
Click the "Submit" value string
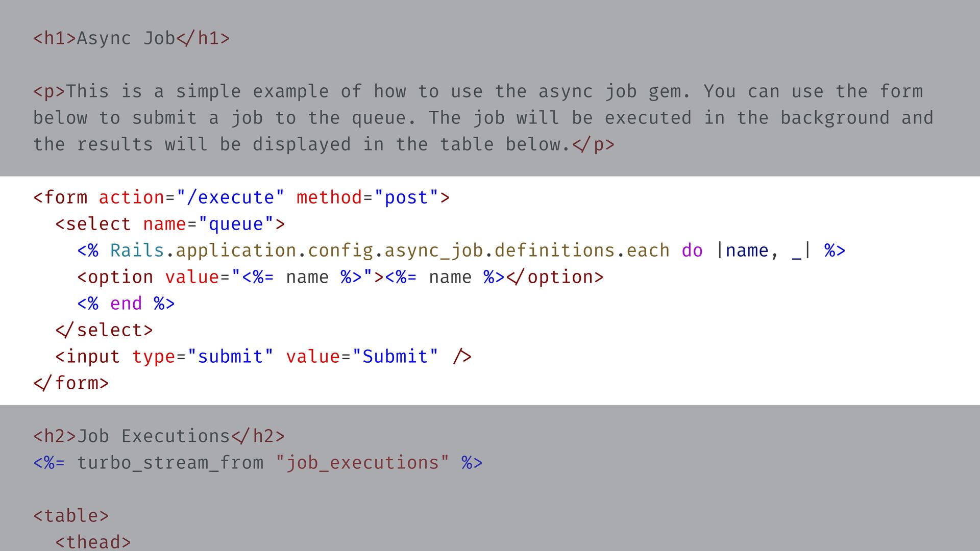[x=395, y=357]
